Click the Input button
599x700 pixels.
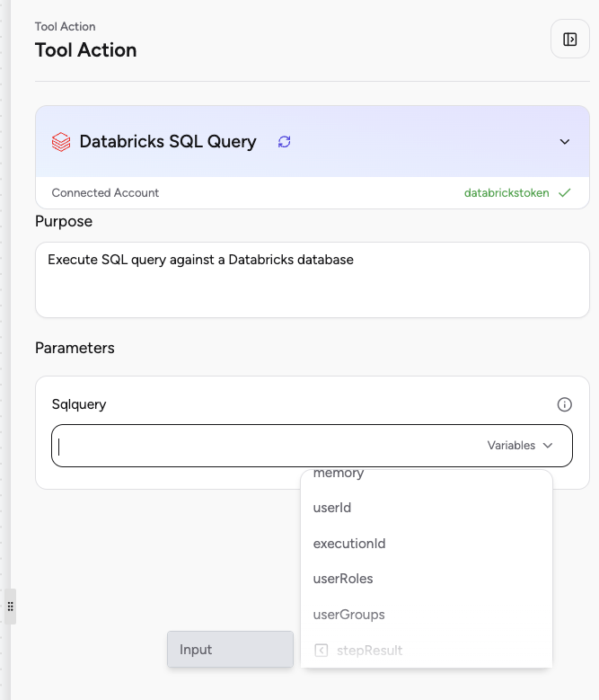point(230,649)
